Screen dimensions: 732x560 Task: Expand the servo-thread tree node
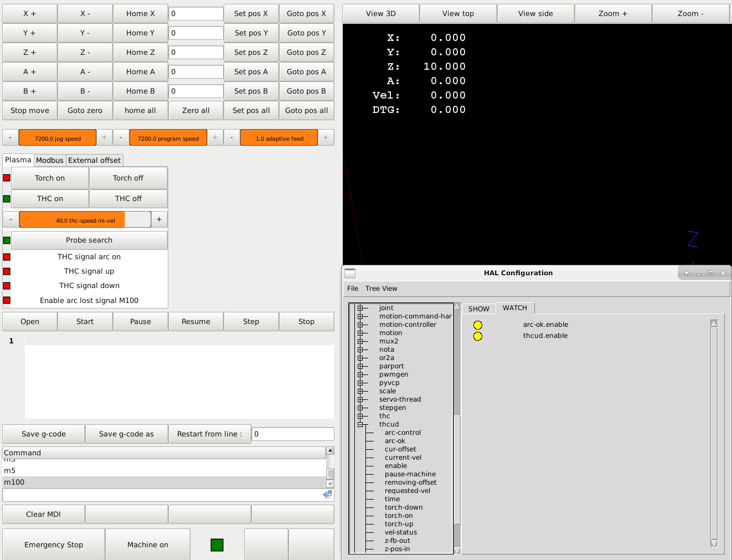click(x=360, y=399)
